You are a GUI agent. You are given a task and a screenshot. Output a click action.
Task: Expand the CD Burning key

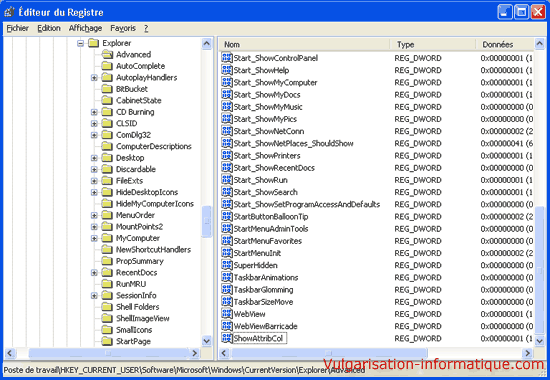(94, 112)
